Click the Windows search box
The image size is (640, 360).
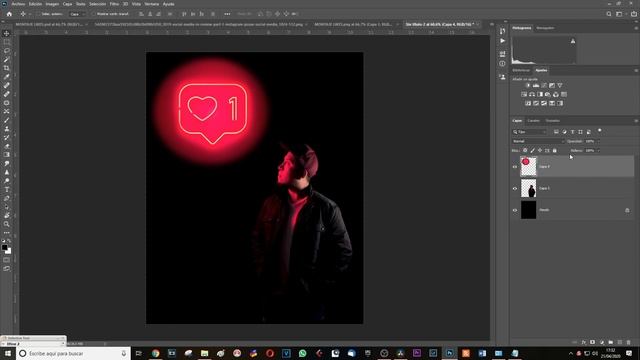(73, 353)
